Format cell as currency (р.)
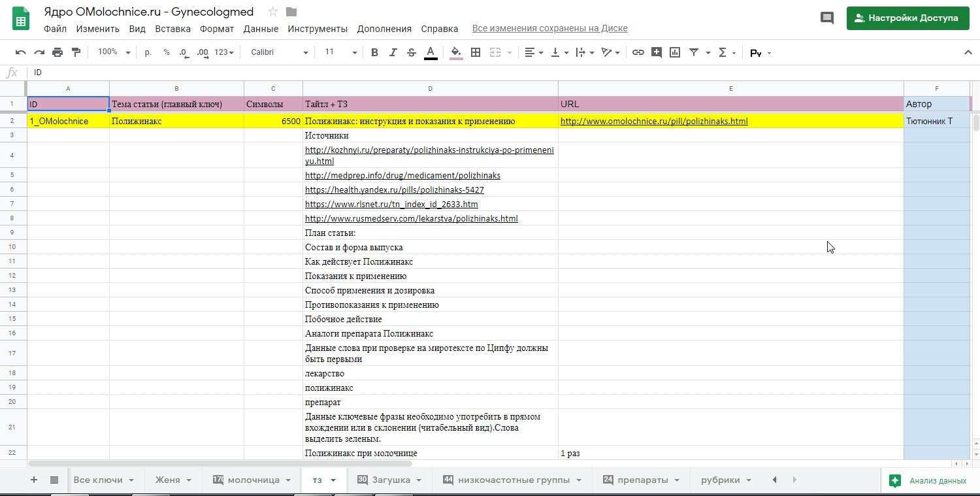This screenshot has width=980, height=496. tap(148, 52)
